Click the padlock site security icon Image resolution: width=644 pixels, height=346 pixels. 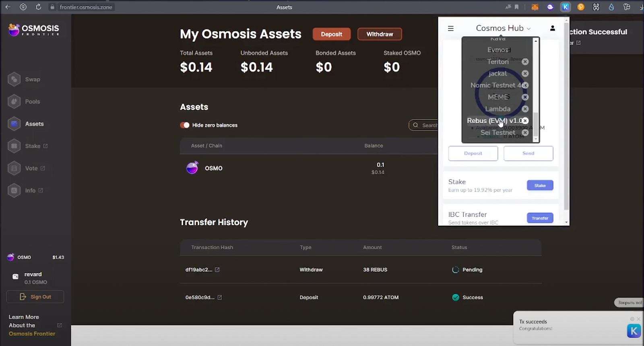coord(52,7)
